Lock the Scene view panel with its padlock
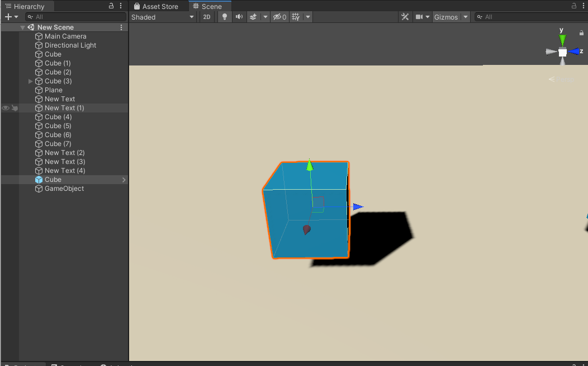This screenshot has height=366, width=588. pos(574,6)
